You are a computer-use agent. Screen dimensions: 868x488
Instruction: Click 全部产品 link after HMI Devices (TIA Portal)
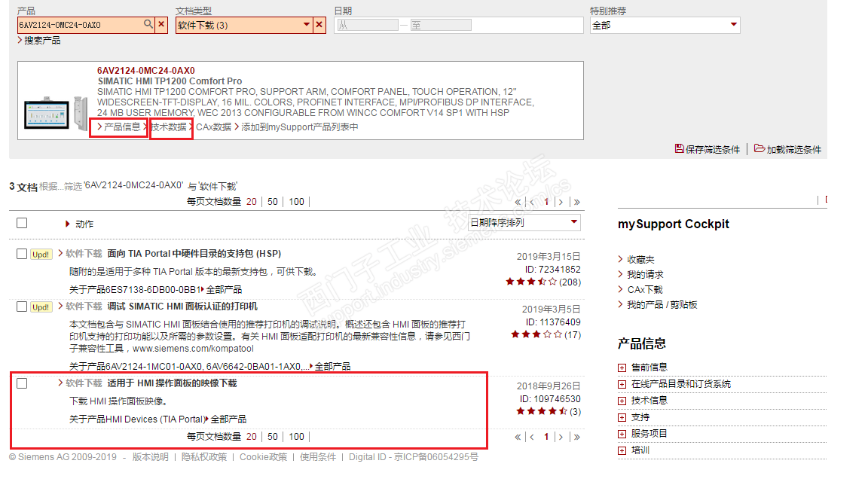tap(228, 419)
